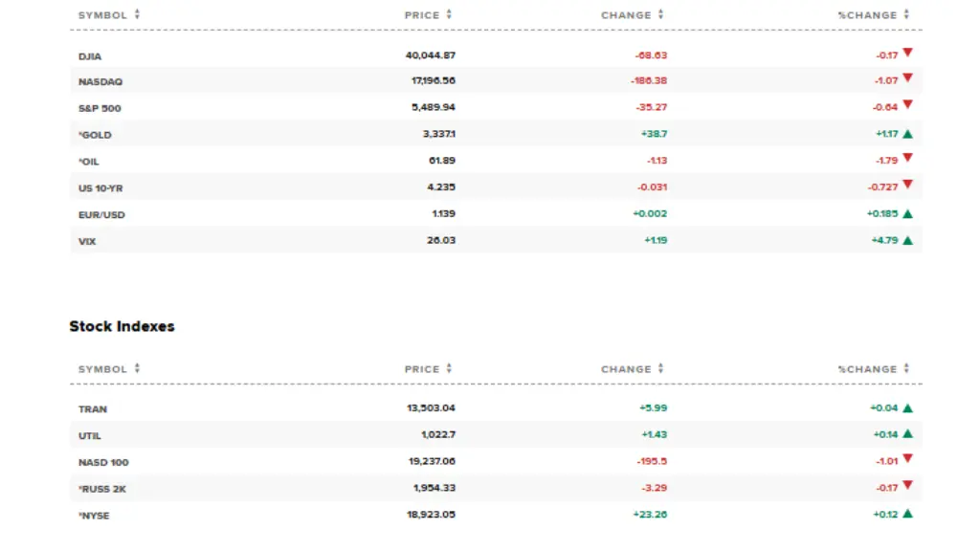This screenshot has width=980, height=551.
Task: Sort Stock Indexes table by PRICE arrows
Action: [449, 368]
